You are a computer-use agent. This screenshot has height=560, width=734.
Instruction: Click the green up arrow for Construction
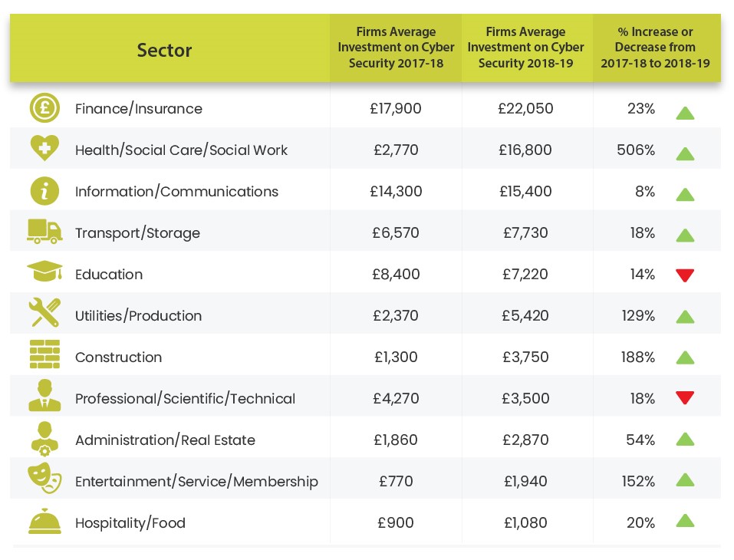click(685, 357)
